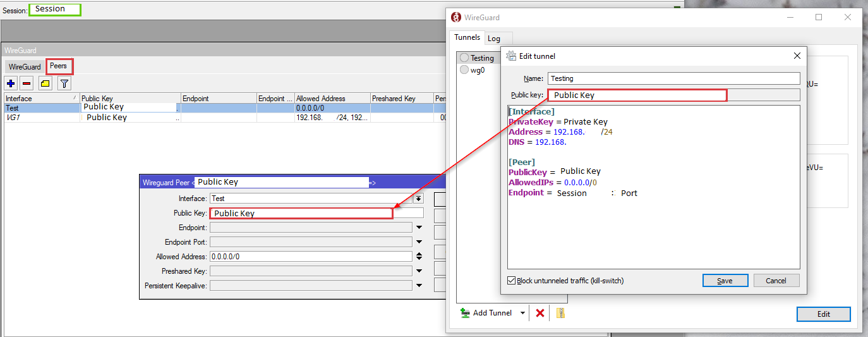
Task: Close the Edit tunnel dialog
Action: (x=797, y=56)
